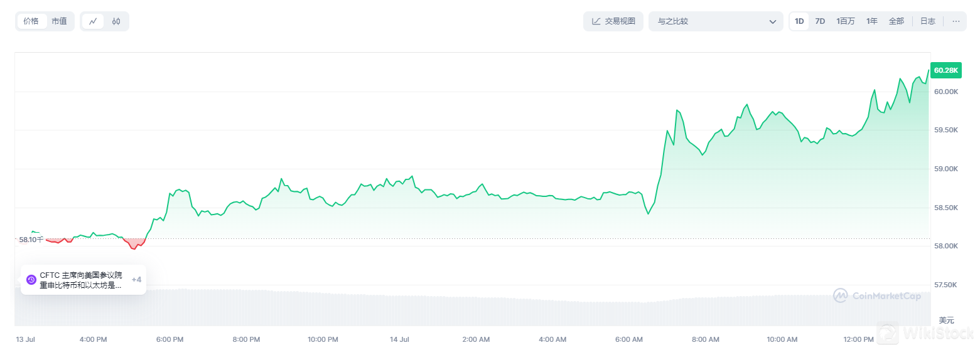Switch to line chart view icon
Viewport: 980px width, 355px height.
click(93, 21)
